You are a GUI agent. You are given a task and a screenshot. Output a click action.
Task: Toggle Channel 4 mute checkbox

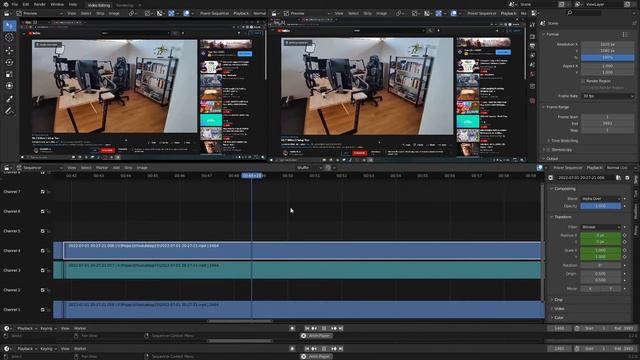(42, 251)
